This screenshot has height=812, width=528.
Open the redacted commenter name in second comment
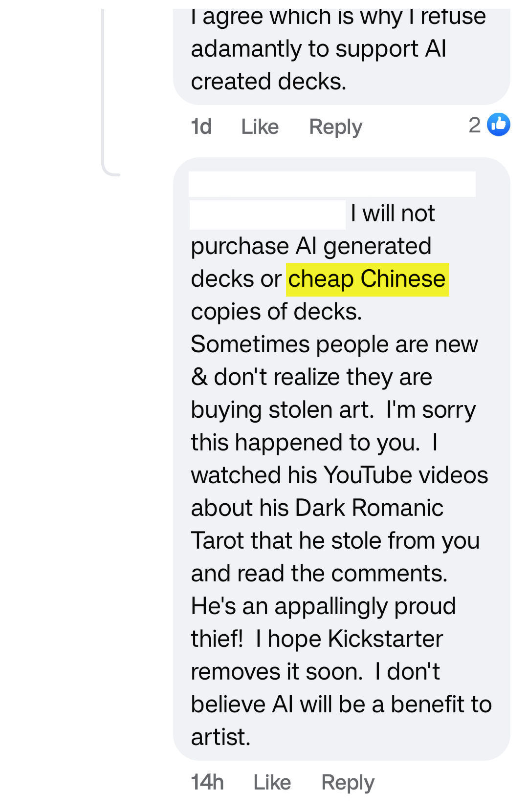coord(332,184)
